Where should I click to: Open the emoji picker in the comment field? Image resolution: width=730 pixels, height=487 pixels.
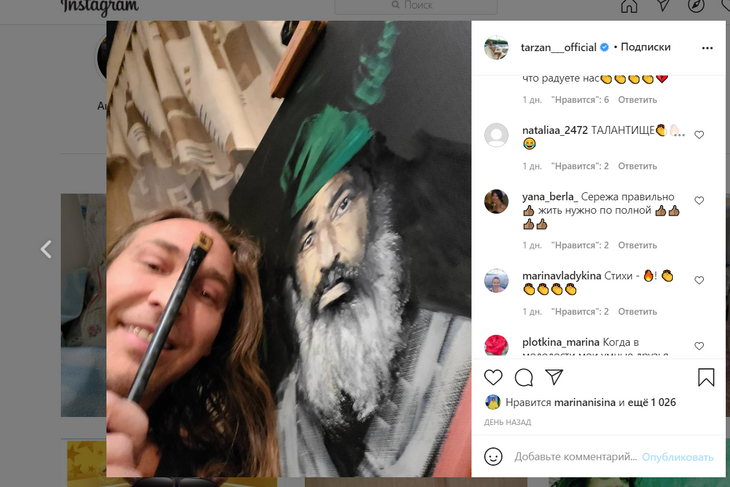(493, 456)
